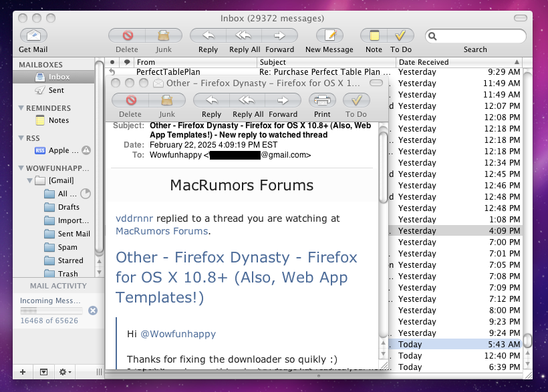Select the Inbox mailbox
The height and width of the screenshot is (392, 548).
53,77
